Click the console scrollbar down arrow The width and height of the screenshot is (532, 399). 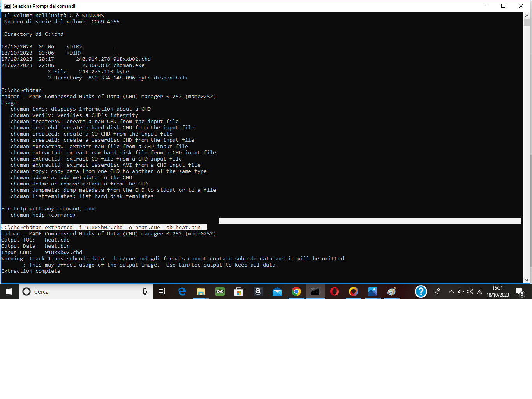tap(527, 280)
